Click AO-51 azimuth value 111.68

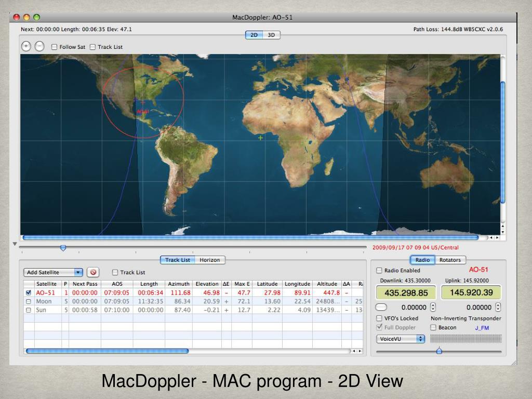(180, 292)
